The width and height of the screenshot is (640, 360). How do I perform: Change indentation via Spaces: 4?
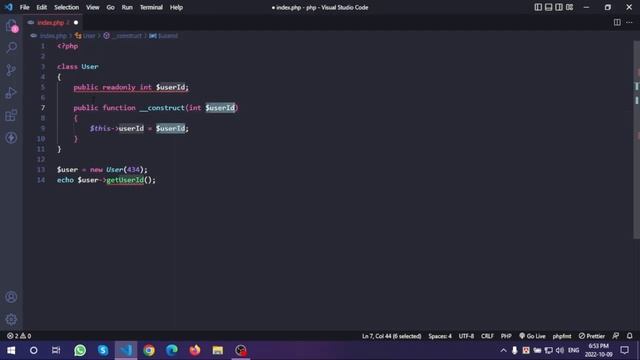440,336
